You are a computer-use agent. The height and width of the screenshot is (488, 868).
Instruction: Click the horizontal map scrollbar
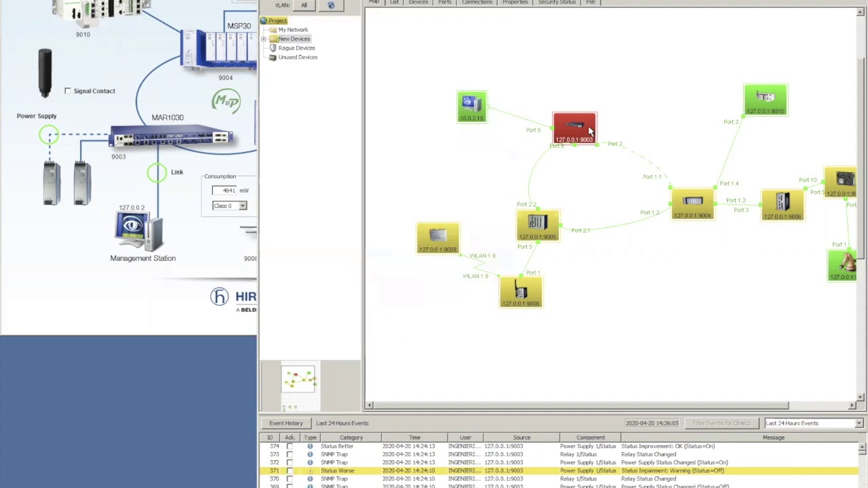click(580, 405)
